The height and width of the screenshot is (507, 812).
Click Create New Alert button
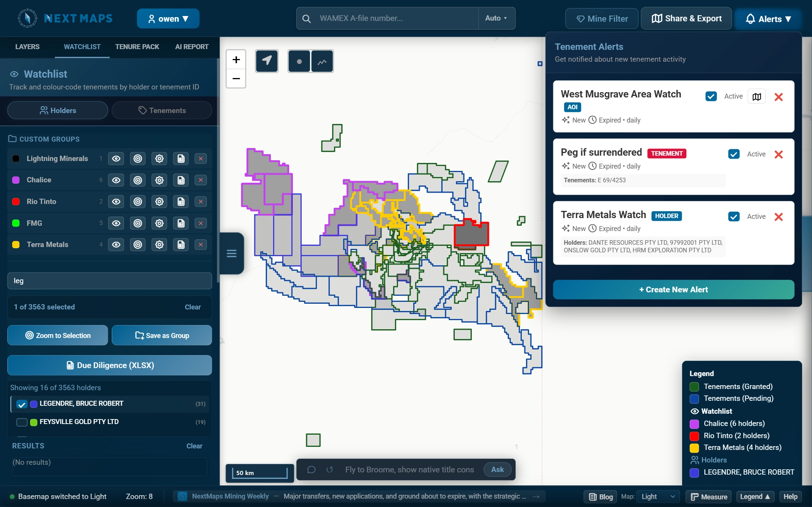673,290
